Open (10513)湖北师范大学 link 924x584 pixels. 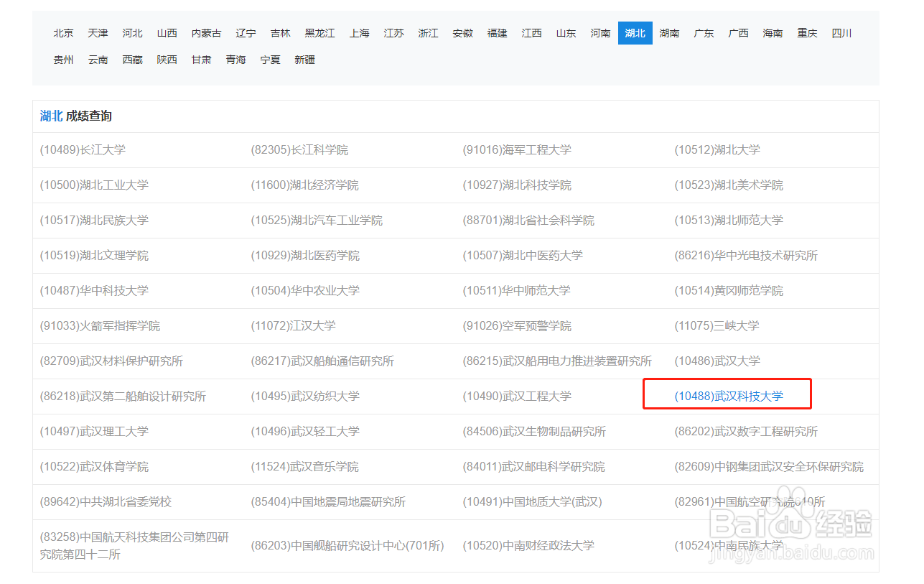click(729, 221)
